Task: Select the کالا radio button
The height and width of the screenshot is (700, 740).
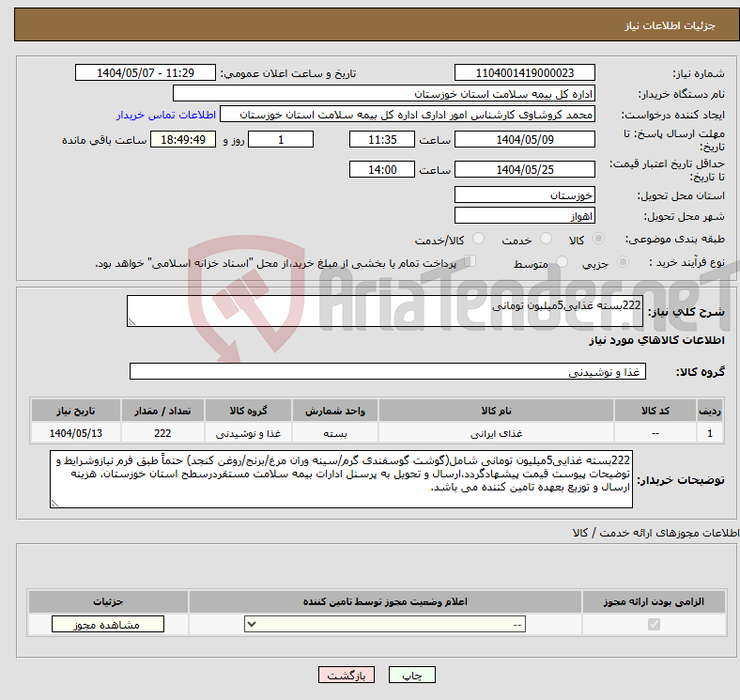Action: [598, 239]
